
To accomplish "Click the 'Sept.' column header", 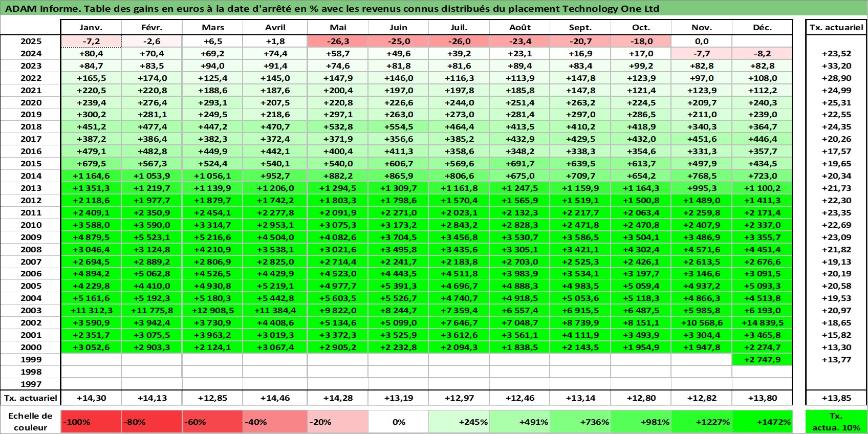I will [580, 28].
